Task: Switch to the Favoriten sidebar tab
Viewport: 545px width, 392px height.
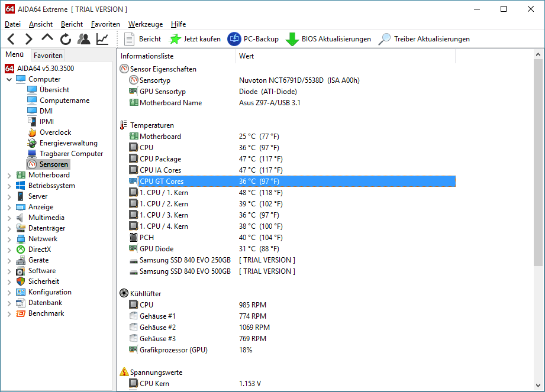Action: click(48, 55)
